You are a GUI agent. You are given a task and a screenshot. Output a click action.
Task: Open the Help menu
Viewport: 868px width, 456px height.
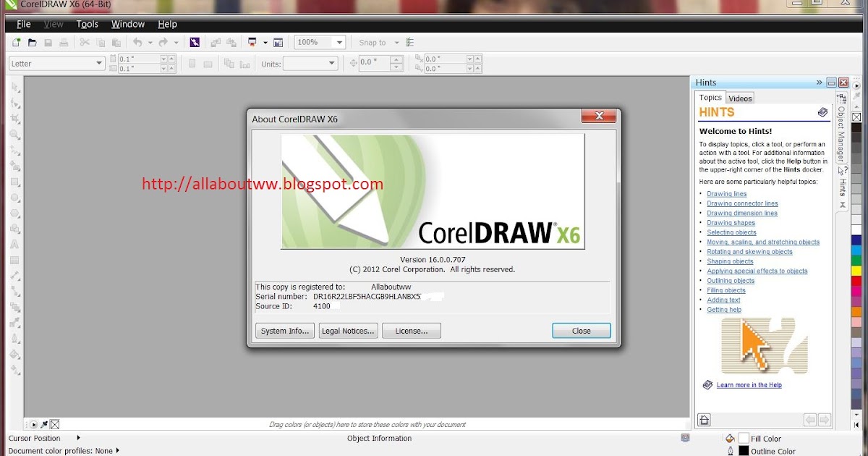tap(167, 25)
